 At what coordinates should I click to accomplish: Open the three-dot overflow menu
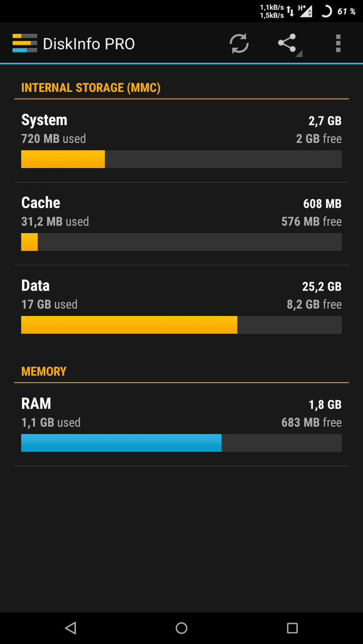pos(338,44)
